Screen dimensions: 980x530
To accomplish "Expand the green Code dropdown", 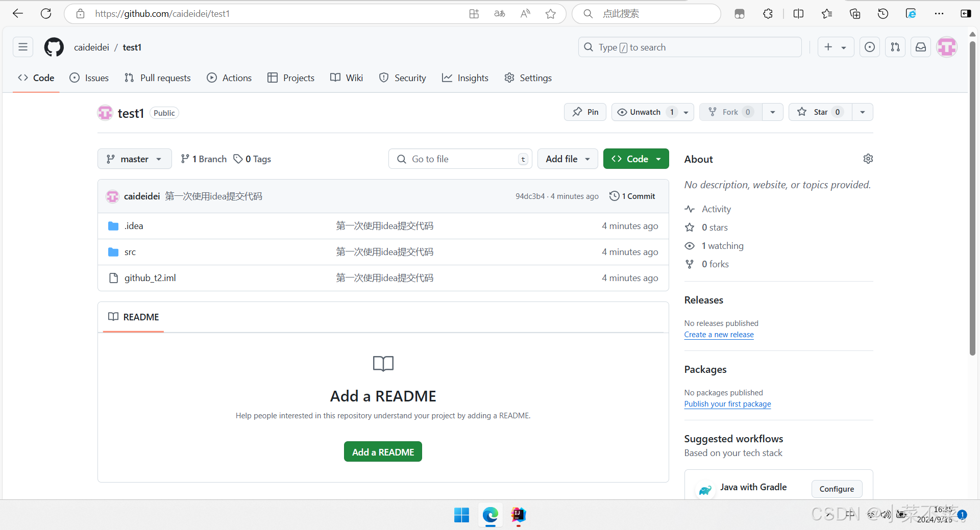I will pos(635,159).
